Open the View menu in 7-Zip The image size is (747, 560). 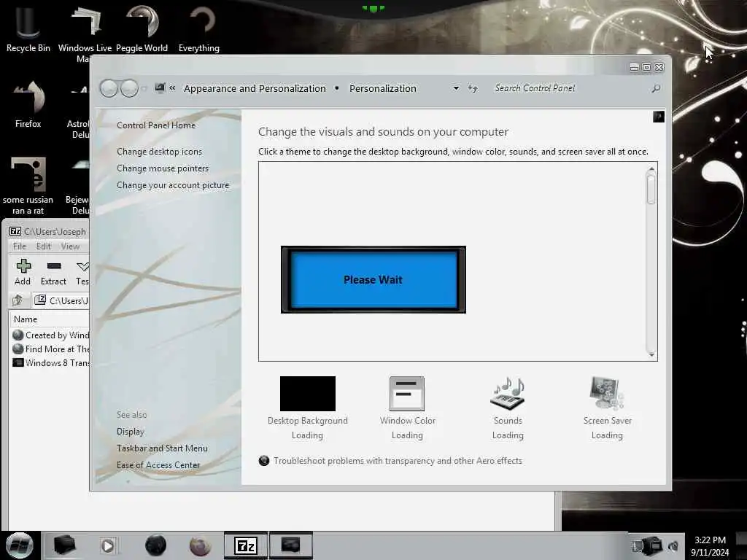pyautogui.click(x=70, y=246)
